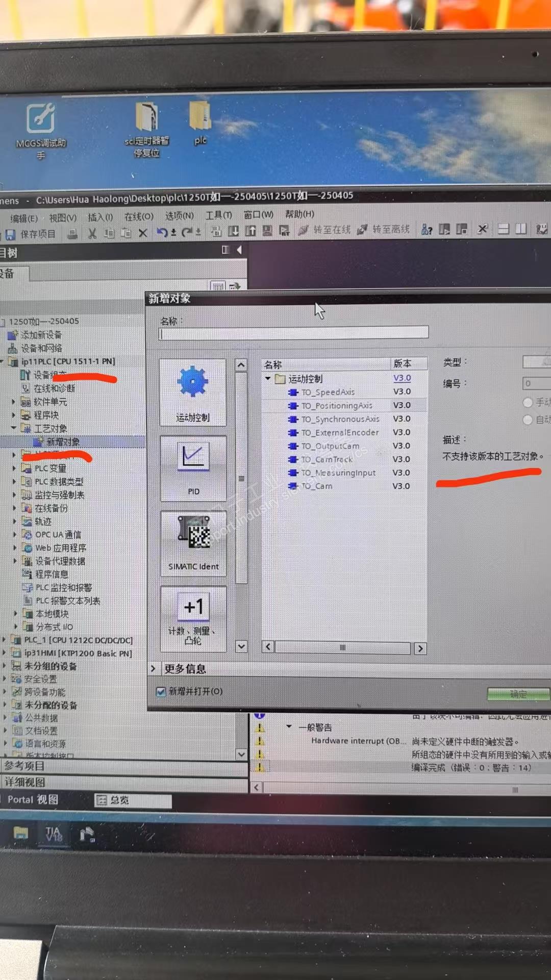The image size is (551, 980).
Task: Collapse the 工艺对象 tree node
Action: click(x=14, y=428)
